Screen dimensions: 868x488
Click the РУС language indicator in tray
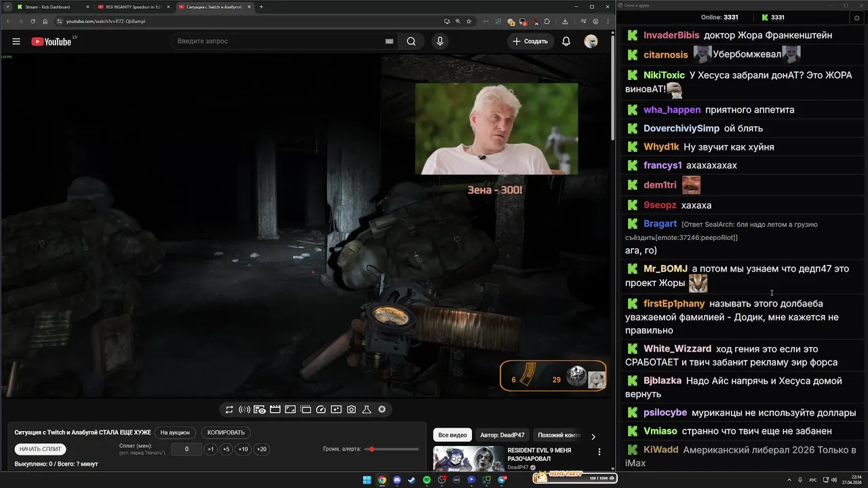point(813,480)
